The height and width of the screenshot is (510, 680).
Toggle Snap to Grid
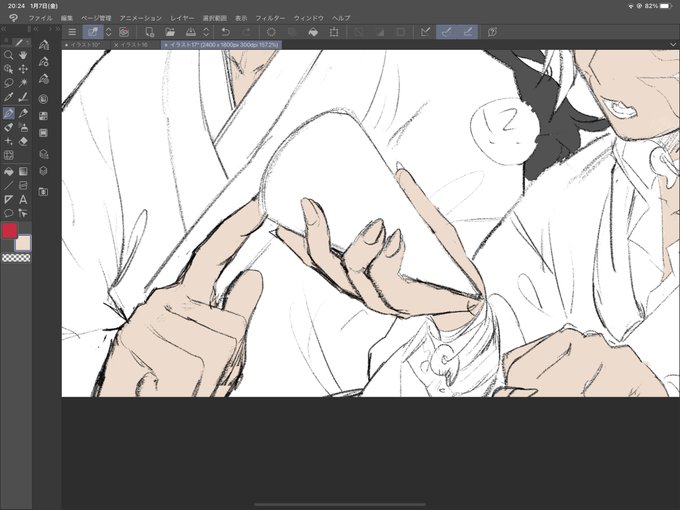468,32
